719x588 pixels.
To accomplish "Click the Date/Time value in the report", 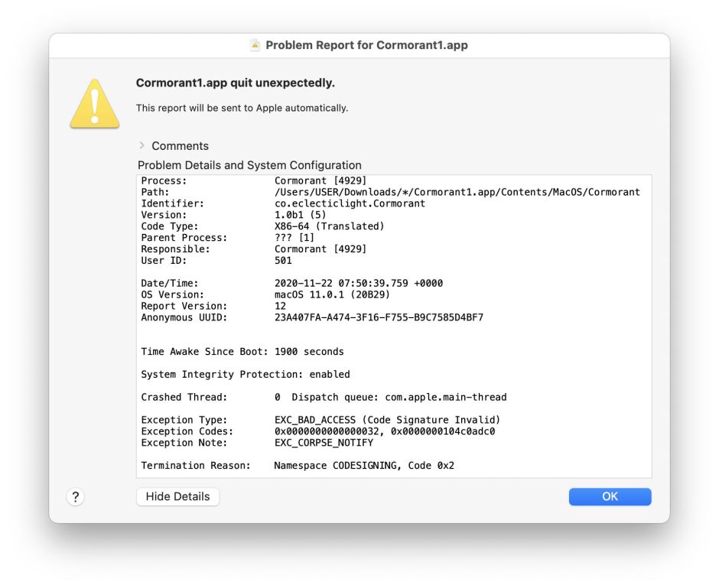I will coord(358,283).
